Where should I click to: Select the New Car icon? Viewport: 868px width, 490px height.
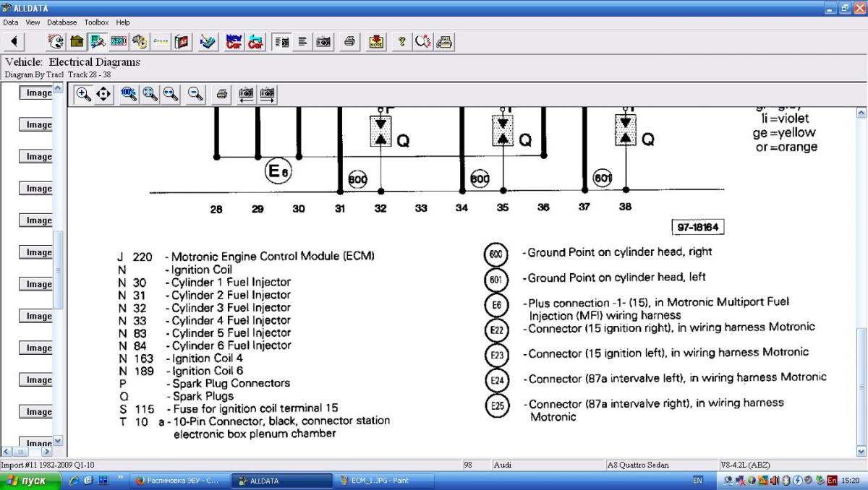[234, 41]
